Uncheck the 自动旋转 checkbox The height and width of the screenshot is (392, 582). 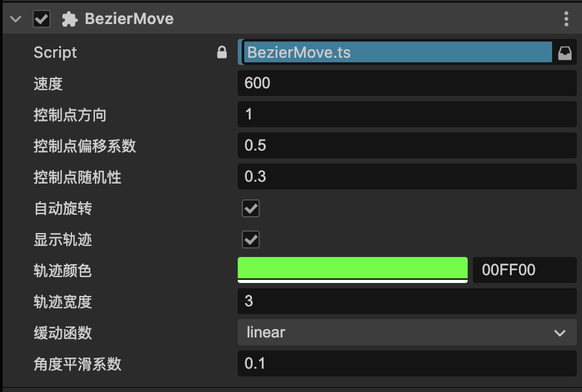coord(251,208)
